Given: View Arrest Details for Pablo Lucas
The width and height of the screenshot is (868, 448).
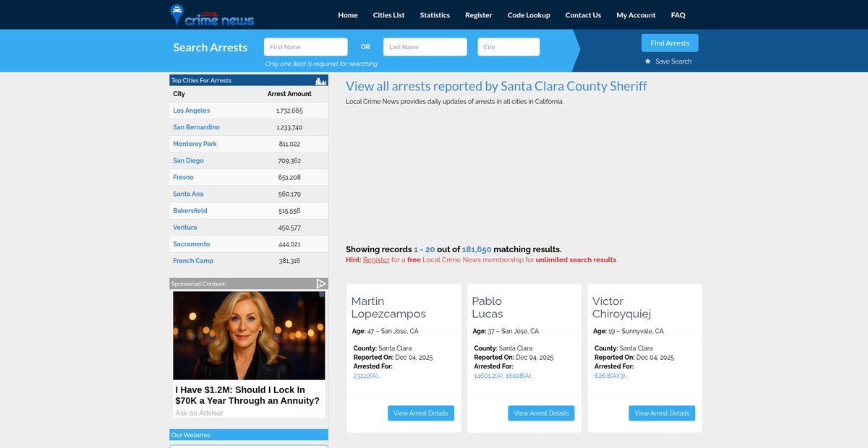Looking at the screenshot, I should [542, 413].
